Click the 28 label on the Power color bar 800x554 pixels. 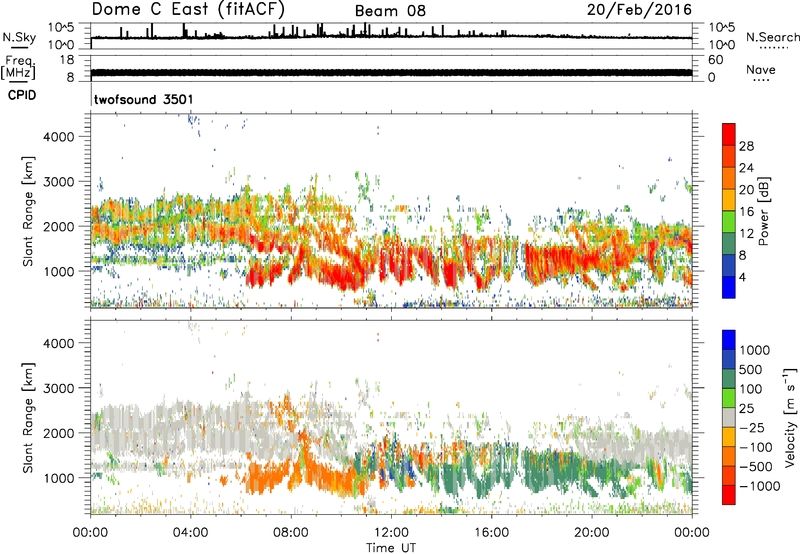[x=746, y=146]
